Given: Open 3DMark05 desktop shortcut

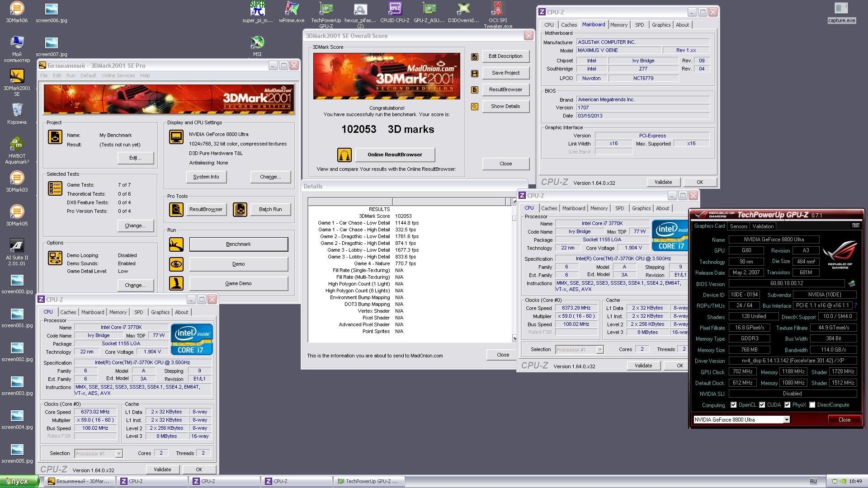Looking at the screenshot, I should click(17, 216).
